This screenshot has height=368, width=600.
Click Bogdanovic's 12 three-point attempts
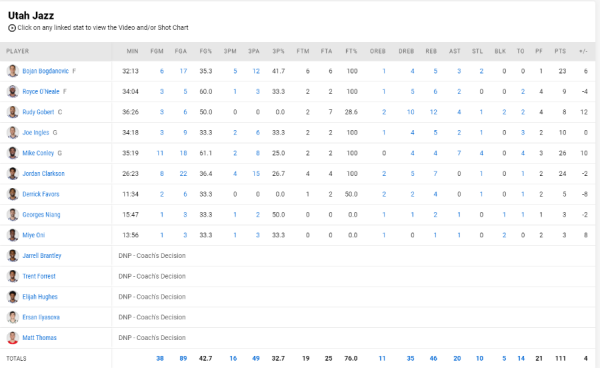(256, 71)
